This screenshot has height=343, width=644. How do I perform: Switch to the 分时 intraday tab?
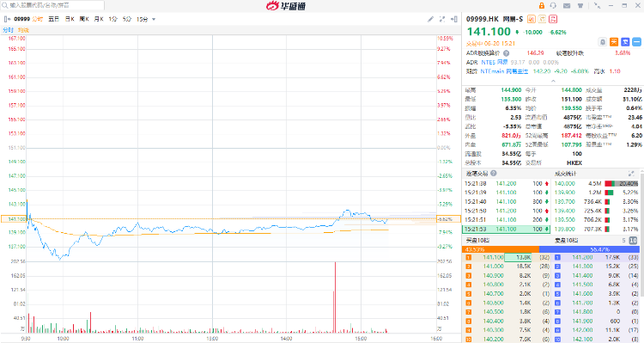coord(38,19)
